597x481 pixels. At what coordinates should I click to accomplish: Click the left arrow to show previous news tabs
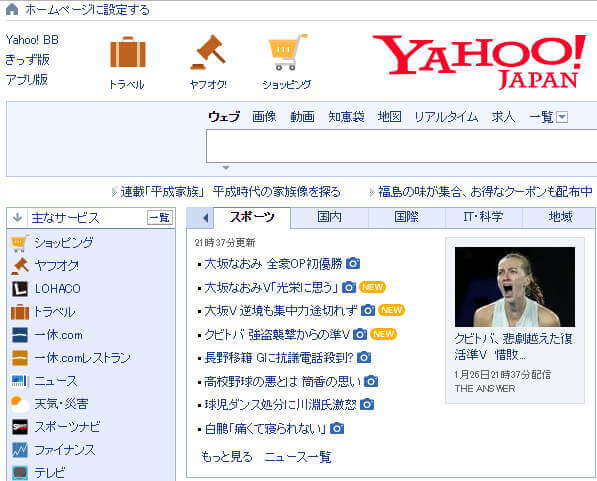tap(205, 218)
